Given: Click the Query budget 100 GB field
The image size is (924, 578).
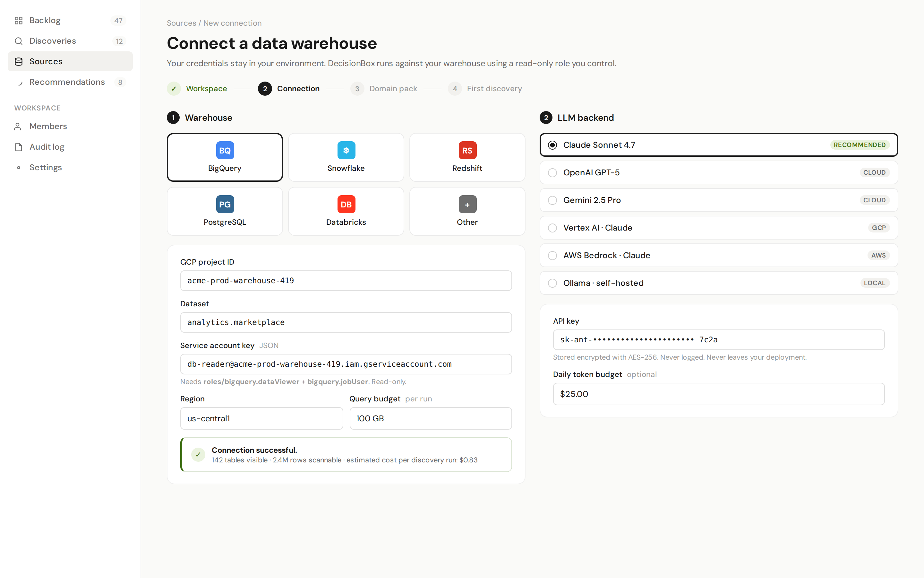Looking at the screenshot, I should coord(431,419).
